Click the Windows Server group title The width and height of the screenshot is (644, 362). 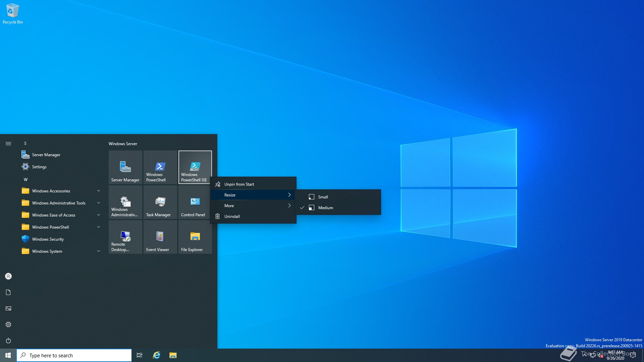click(x=123, y=144)
